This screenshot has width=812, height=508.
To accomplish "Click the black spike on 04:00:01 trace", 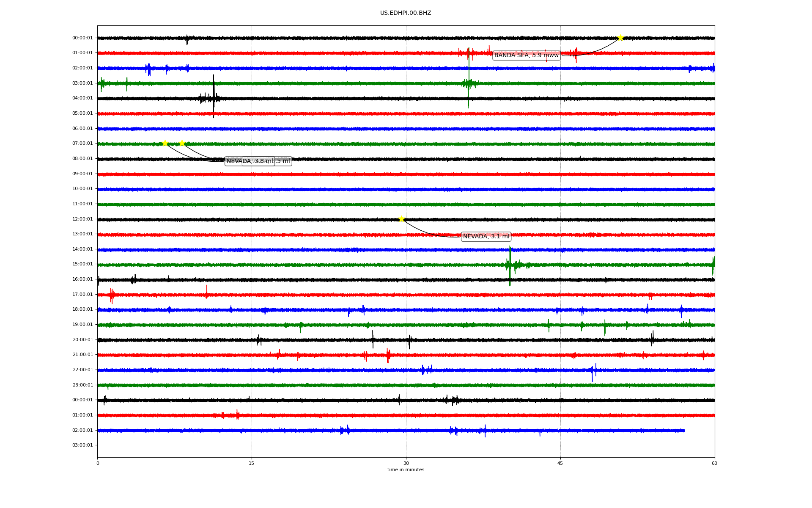I will pyautogui.click(x=214, y=97).
